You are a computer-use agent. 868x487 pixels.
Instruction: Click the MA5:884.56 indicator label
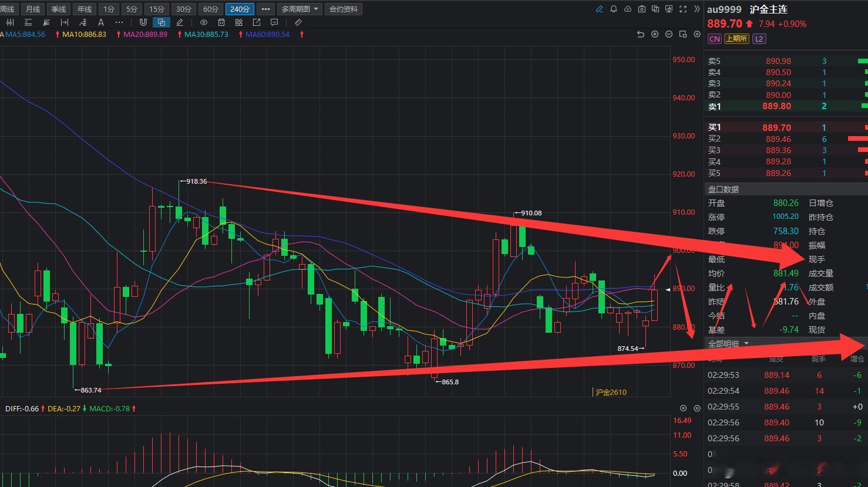pos(25,35)
